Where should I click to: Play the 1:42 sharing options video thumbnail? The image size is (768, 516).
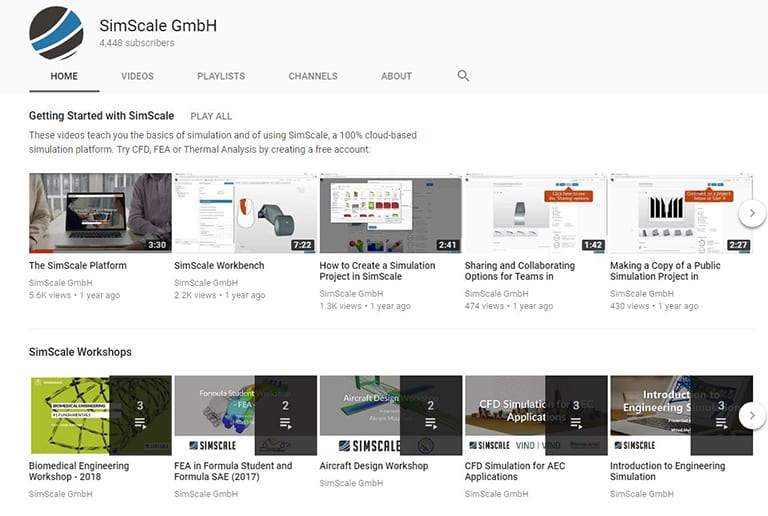coord(536,213)
